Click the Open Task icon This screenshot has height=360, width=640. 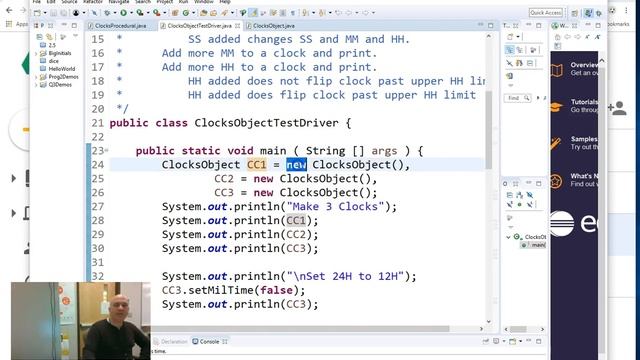coord(214,13)
